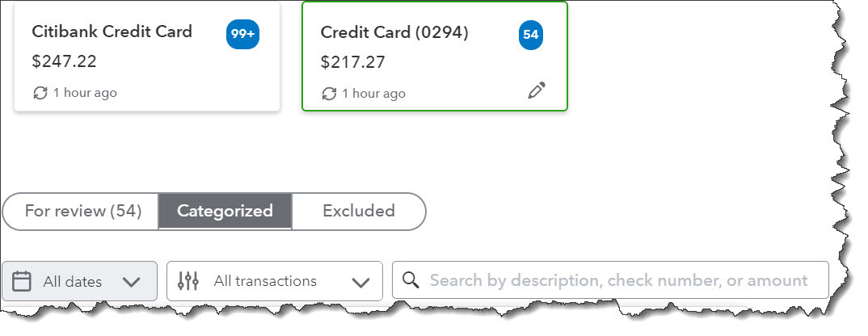Select the Citibank Credit Card account tile
Image resolution: width=868 pixels, height=336 pixels.
(147, 57)
